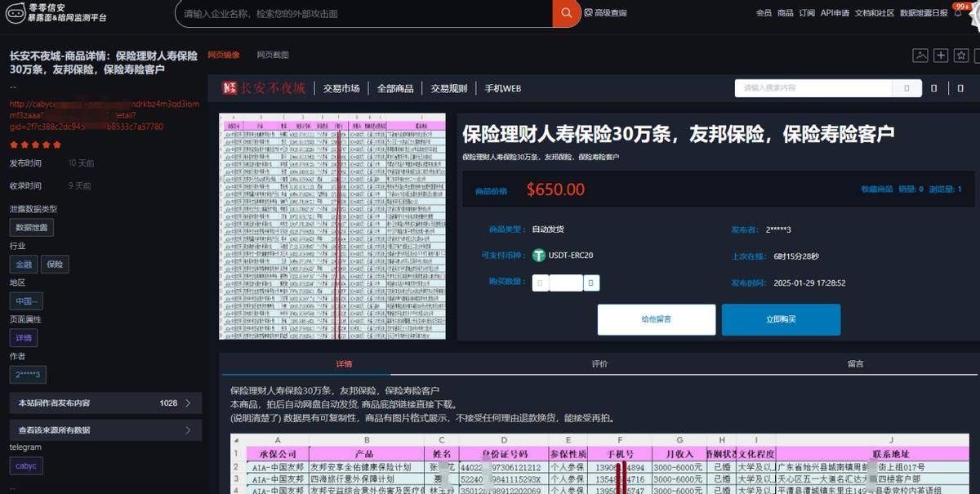Click the 联系地址 column header
980x494 pixels.
click(x=892, y=453)
